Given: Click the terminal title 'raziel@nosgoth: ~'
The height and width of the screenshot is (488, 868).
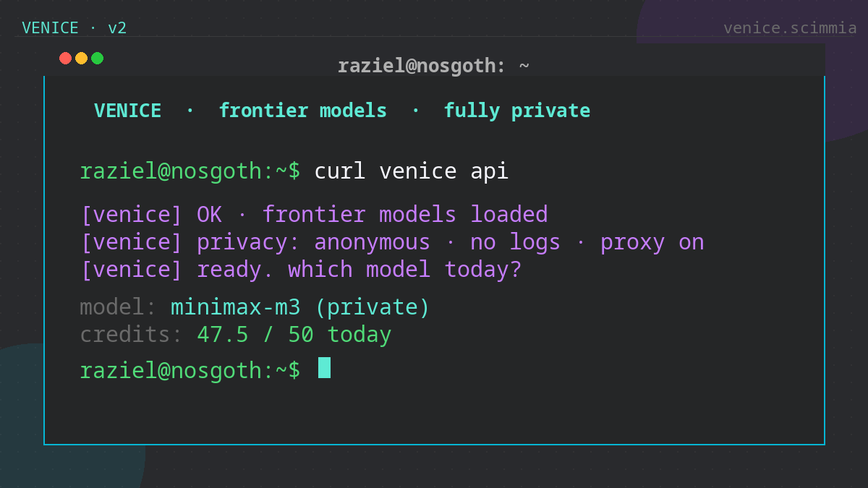Looking at the screenshot, I should (x=433, y=66).
